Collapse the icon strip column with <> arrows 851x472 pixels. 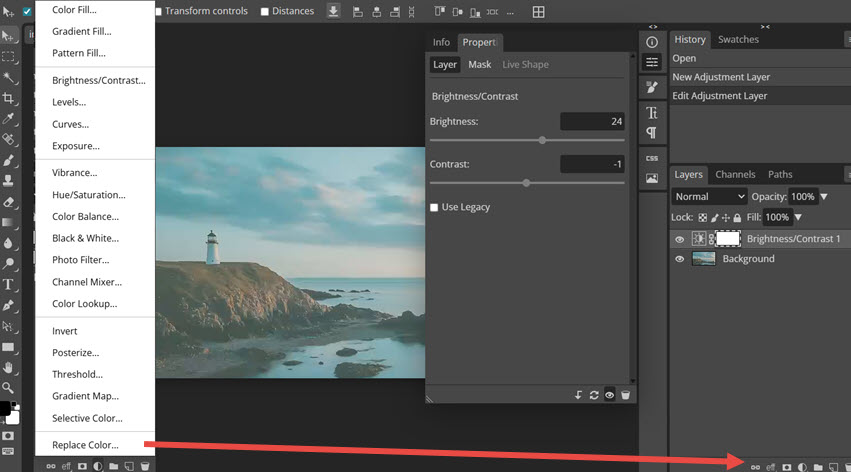[653, 27]
